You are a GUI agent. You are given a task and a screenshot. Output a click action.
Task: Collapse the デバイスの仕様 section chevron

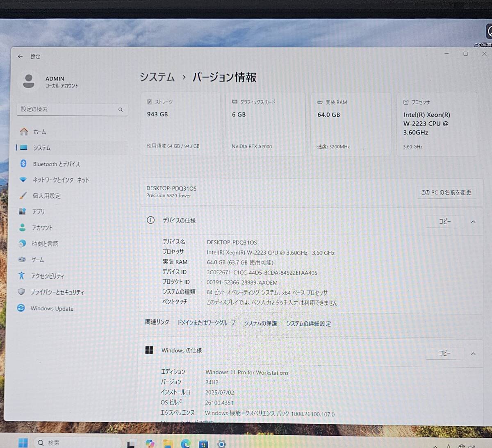click(x=473, y=222)
